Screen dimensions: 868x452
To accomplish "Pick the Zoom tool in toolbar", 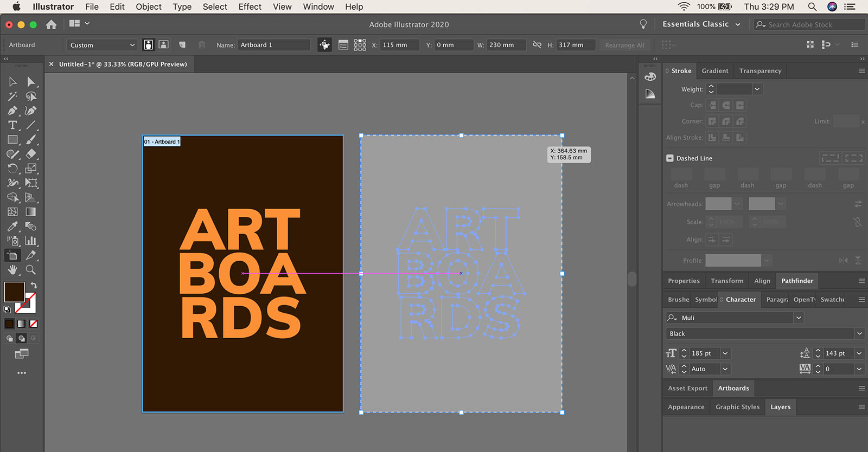I will tap(31, 270).
